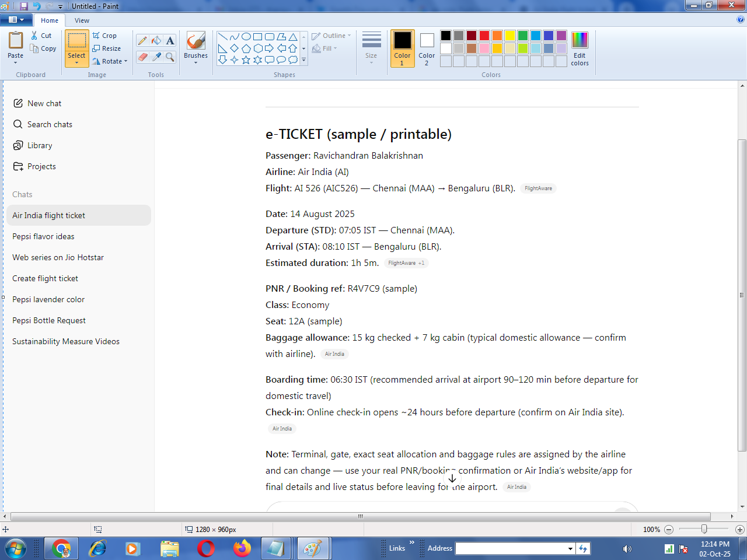Click the Edit colors icon

[x=580, y=49]
